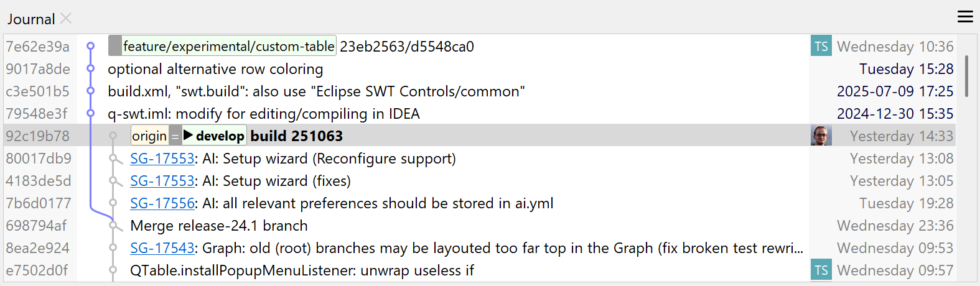
Task: Click author photo on build 251063 commit
Action: coord(821,136)
